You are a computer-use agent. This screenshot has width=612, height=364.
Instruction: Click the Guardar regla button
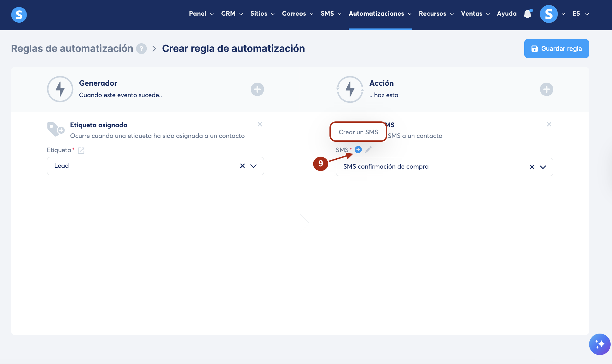pos(556,49)
